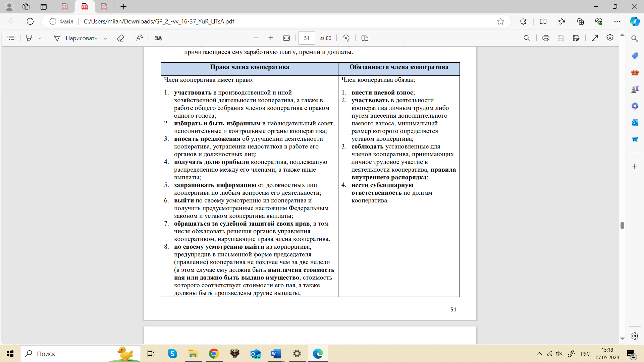The width and height of the screenshot is (644, 362).
Task: Open sidebar settings gear at bottom
Action: click(635, 336)
